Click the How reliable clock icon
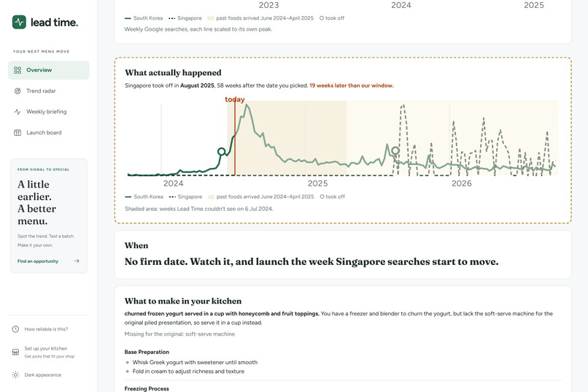This screenshot has width=588, height=392. tap(15, 329)
